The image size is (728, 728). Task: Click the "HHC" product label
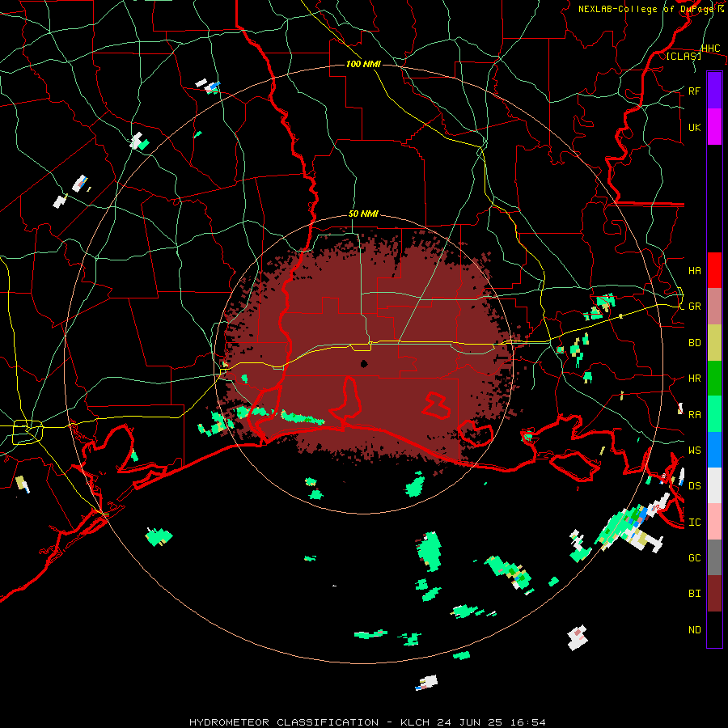(711, 49)
